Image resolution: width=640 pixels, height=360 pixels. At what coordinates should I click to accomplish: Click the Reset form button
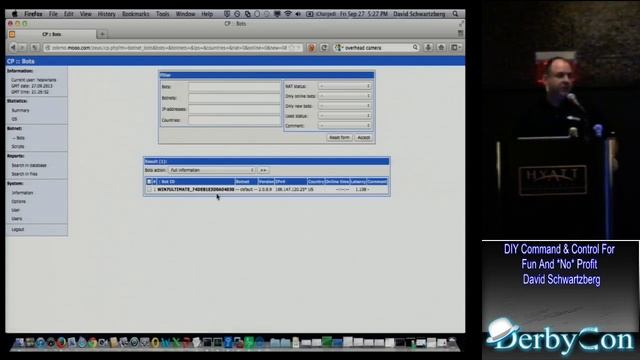pyautogui.click(x=339, y=138)
